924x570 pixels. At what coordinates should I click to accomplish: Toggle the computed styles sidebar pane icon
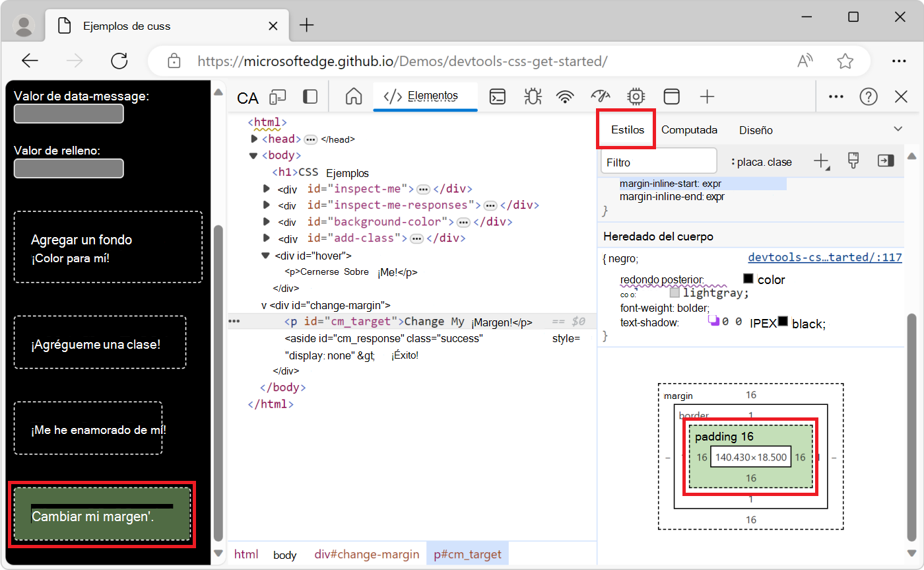[x=885, y=161]
